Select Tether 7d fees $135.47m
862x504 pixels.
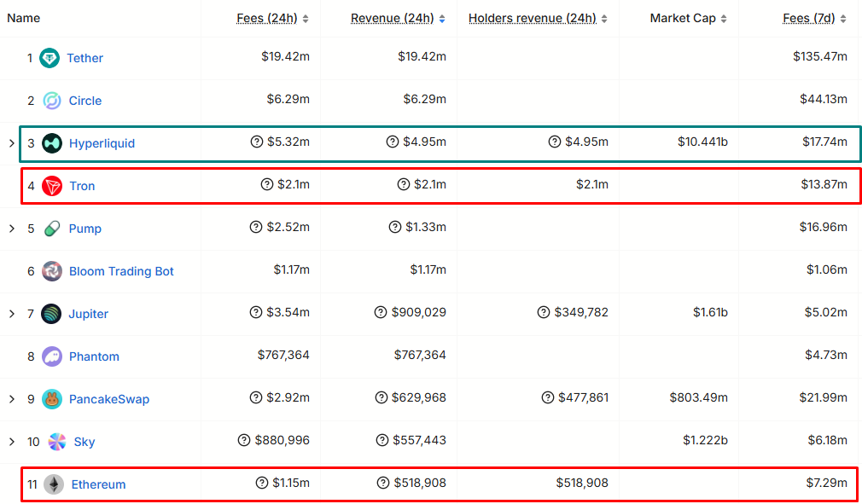820,56
